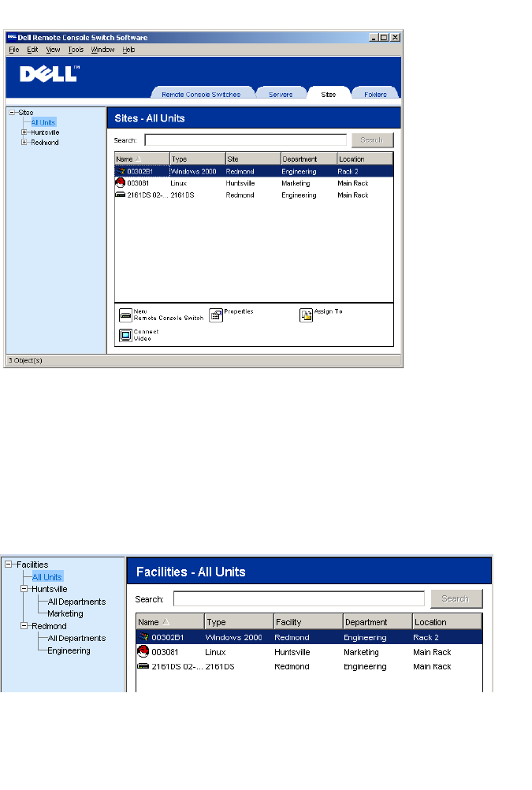
Task: Collapse Redmond node in Facilities tree
Action: click(x=24, y=626)
